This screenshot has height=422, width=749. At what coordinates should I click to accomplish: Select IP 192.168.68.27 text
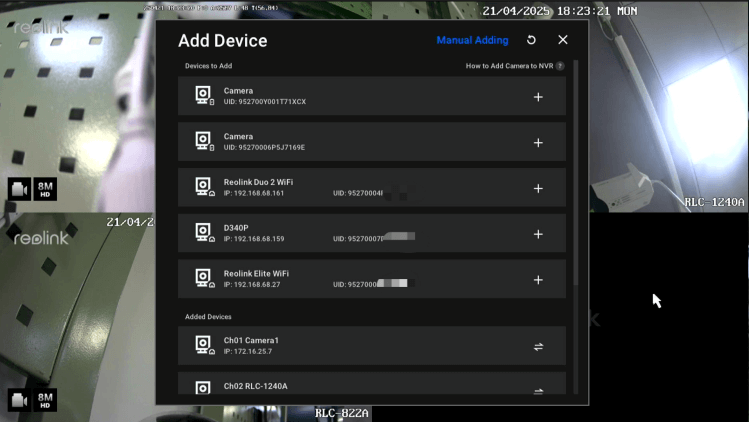point(252,284)
